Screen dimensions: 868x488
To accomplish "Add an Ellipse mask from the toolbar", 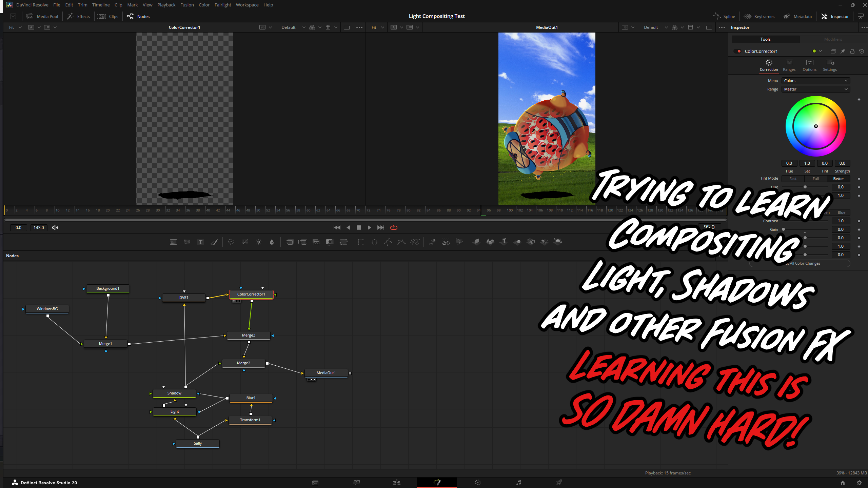I will click(374, 242).
